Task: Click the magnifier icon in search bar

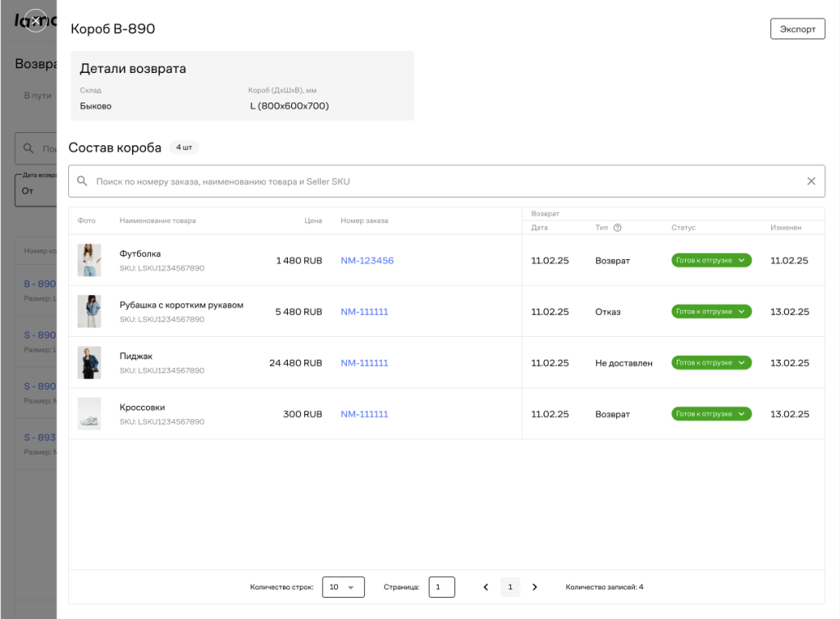Action: coord(82,181)
